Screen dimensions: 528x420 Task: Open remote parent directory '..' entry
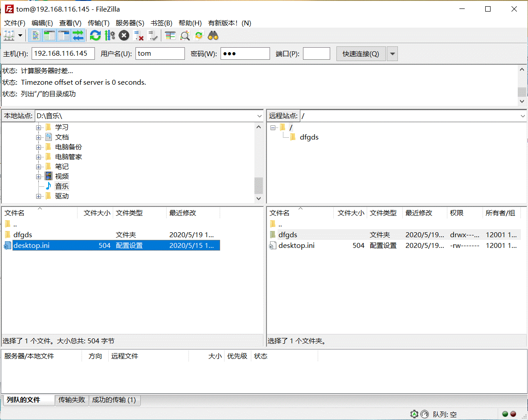tap(280, 224)
